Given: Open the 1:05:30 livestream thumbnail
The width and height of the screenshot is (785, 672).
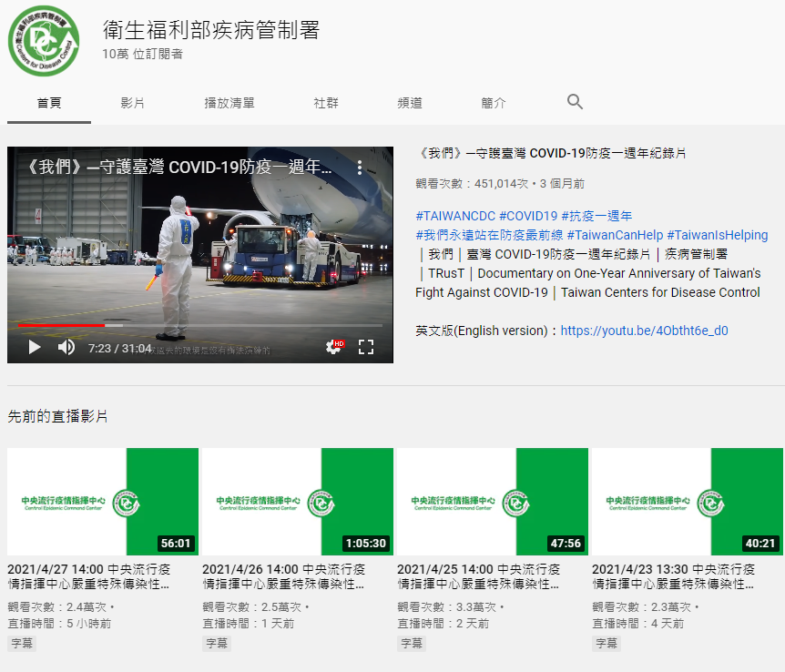Looking at the screenshot, I should (298, 501).
